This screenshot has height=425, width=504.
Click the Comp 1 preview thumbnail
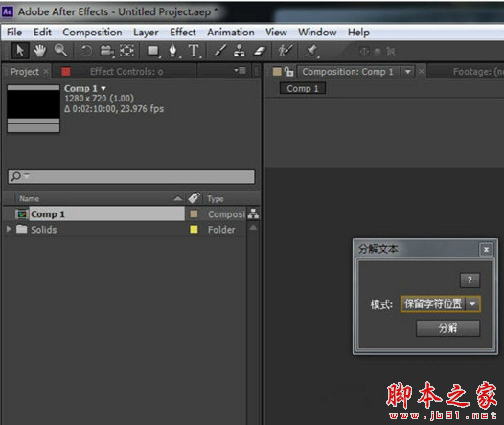click(34, 108)
